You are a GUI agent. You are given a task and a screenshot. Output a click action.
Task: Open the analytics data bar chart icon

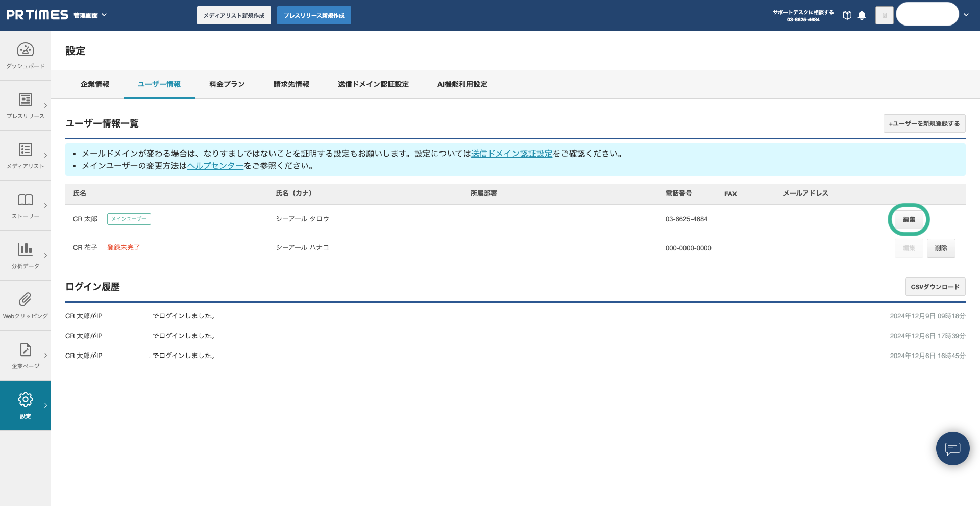tap(25, 249)
